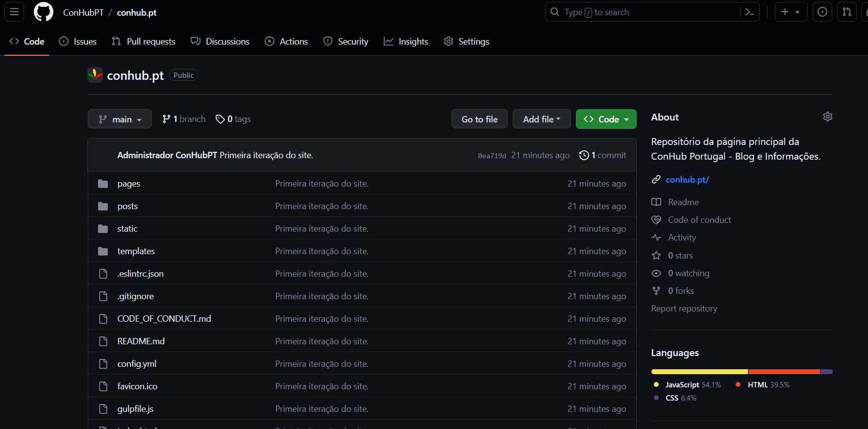Switch to the Code tab
Screen dimensions: 868x429
[x=27, y=42]
